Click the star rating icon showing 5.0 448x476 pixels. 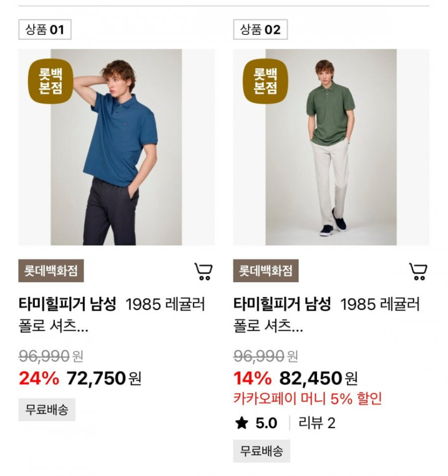[x=242, y=423]
